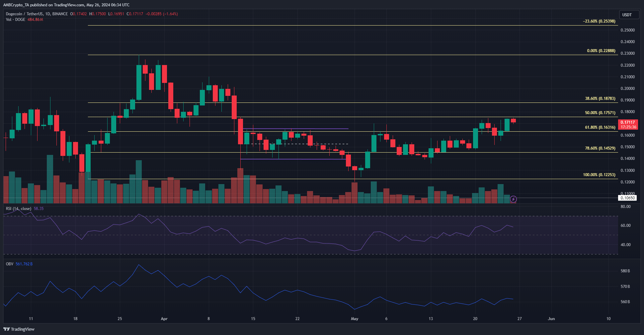Click the TradingView logo at bottom left

click(x=19, y=329)
